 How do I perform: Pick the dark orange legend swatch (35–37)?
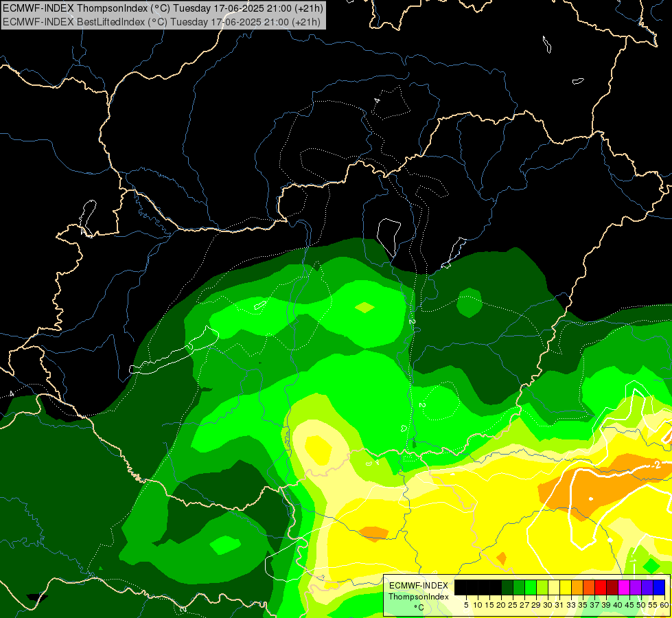[x=589, y=587]
